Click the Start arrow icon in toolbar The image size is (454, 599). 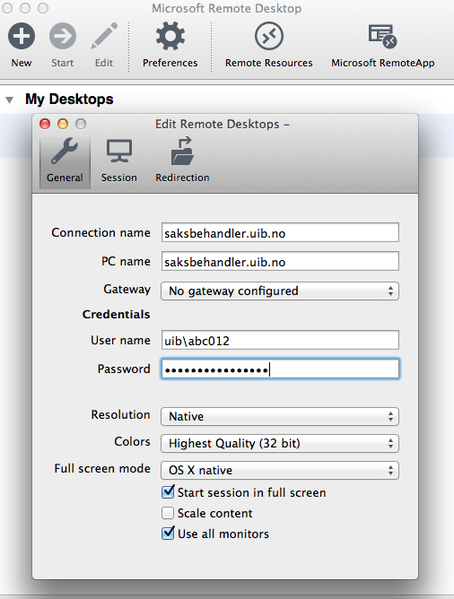pyautogui.click(x=63, y=36)
